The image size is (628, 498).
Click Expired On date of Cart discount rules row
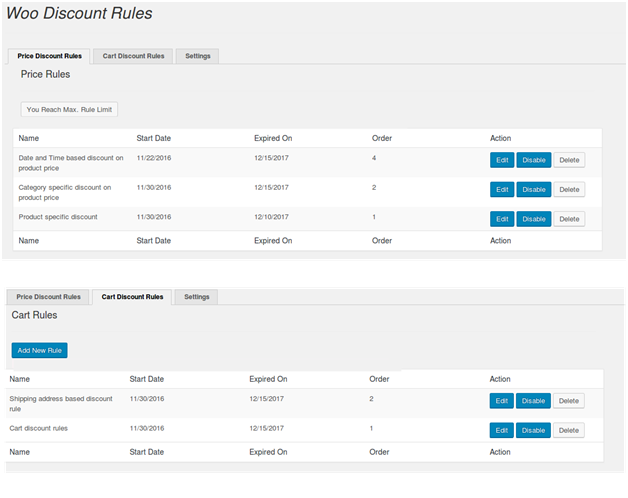tap(266, 428)
